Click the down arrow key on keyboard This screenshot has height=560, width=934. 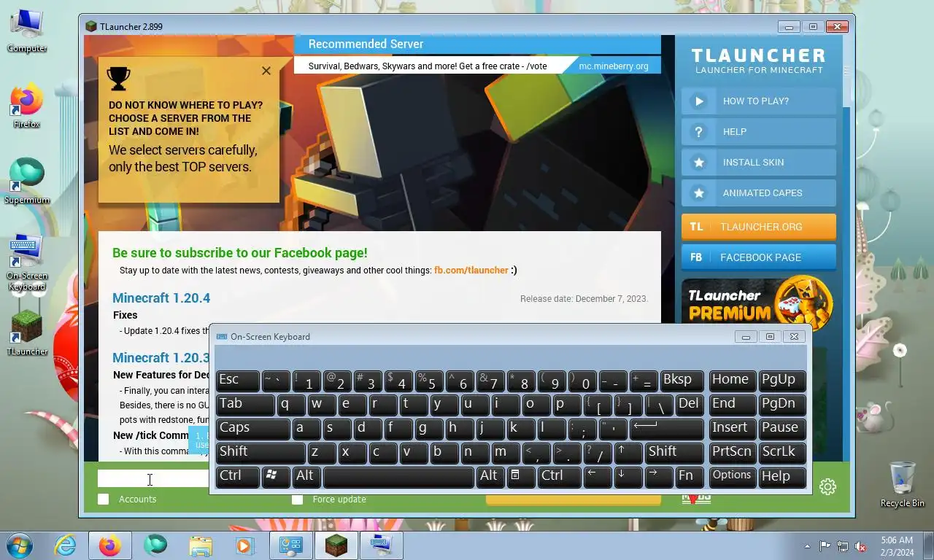point(628,477)
